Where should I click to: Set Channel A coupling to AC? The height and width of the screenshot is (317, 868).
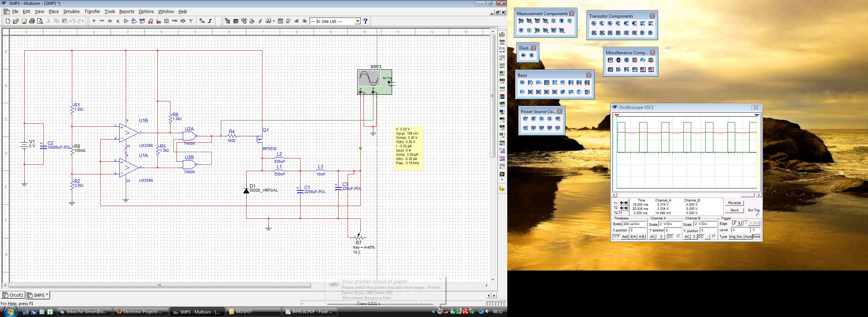pos(652,237)
